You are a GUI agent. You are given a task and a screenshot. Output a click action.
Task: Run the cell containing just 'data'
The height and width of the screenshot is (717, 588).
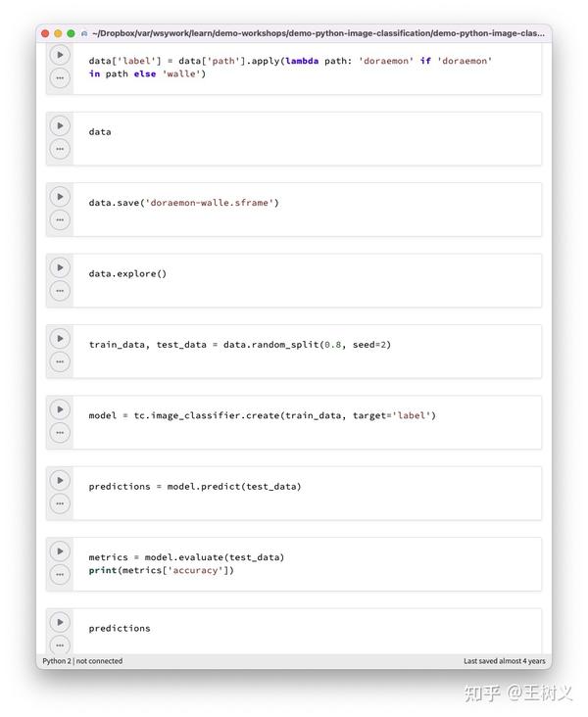(60, 125)
